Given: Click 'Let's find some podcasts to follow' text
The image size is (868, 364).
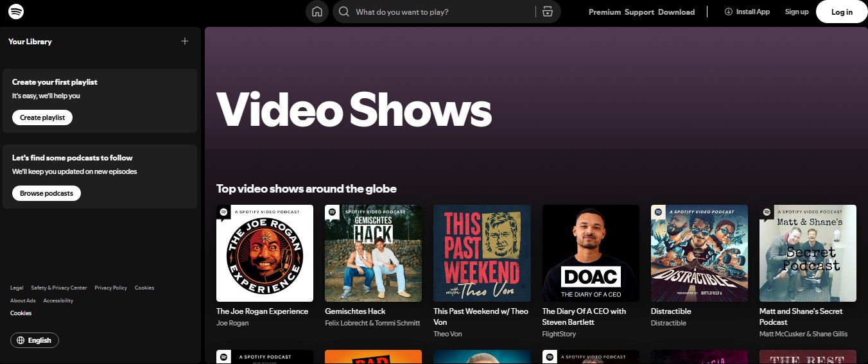Looking at the screenshot, I should pos(73,158).
